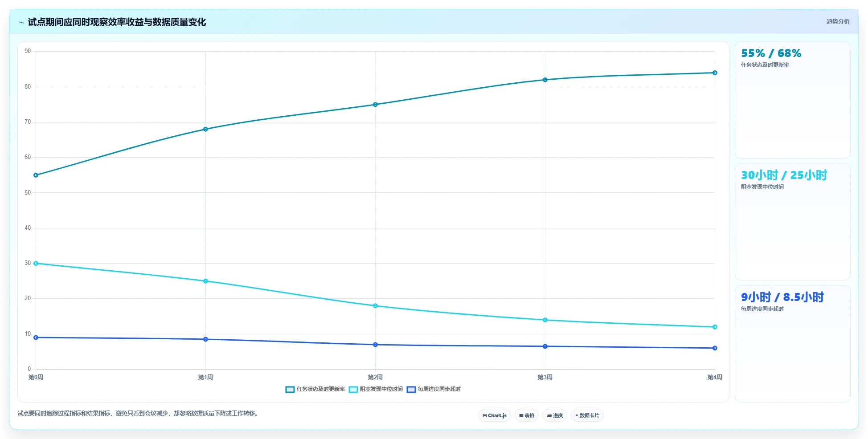The image size is (868, 439).
Task: Click sync-time data point at 第1周
Action: 205,339
